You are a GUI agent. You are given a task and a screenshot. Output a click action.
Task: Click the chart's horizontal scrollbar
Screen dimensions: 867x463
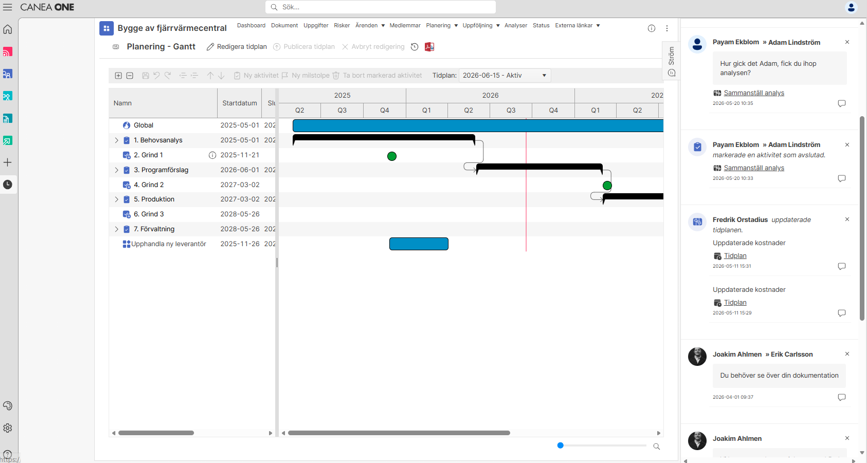point(399,433)
